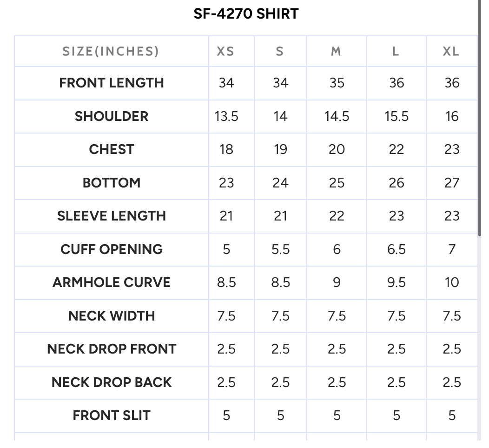Click the XS column header
Viewport: 489px width, 448px height.
pos(225,52)
